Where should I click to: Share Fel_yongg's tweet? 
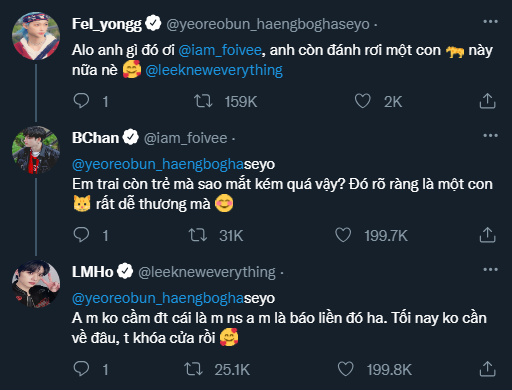coord(487,101)
